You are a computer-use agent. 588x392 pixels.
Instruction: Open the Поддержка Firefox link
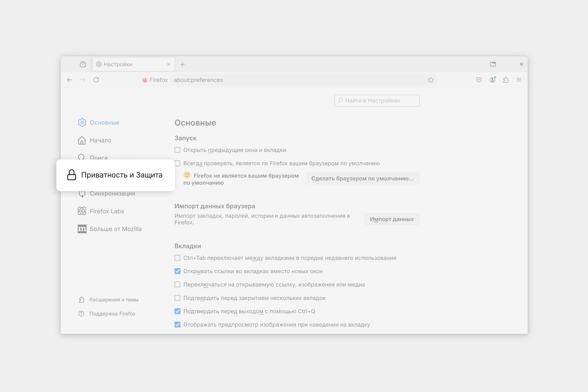(112, 314)
